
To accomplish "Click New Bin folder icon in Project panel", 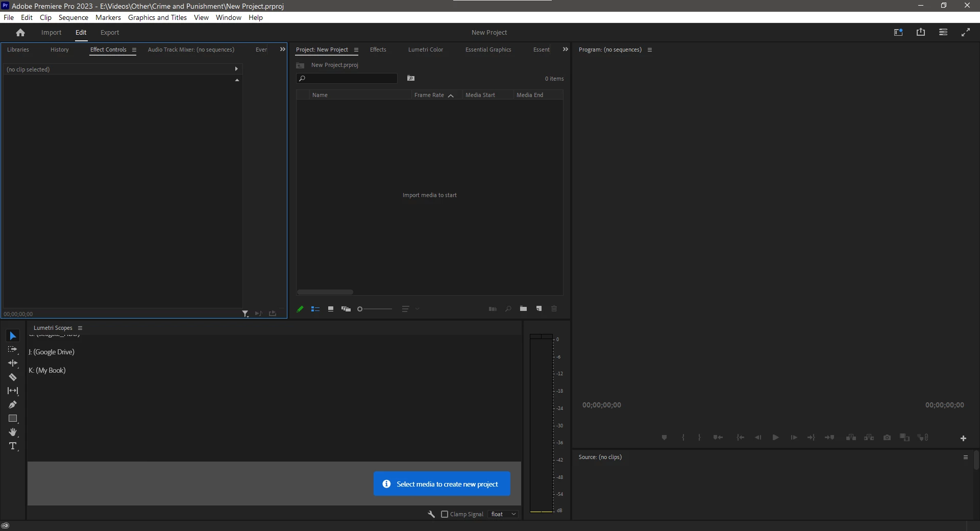I will [x=523, y=309].
